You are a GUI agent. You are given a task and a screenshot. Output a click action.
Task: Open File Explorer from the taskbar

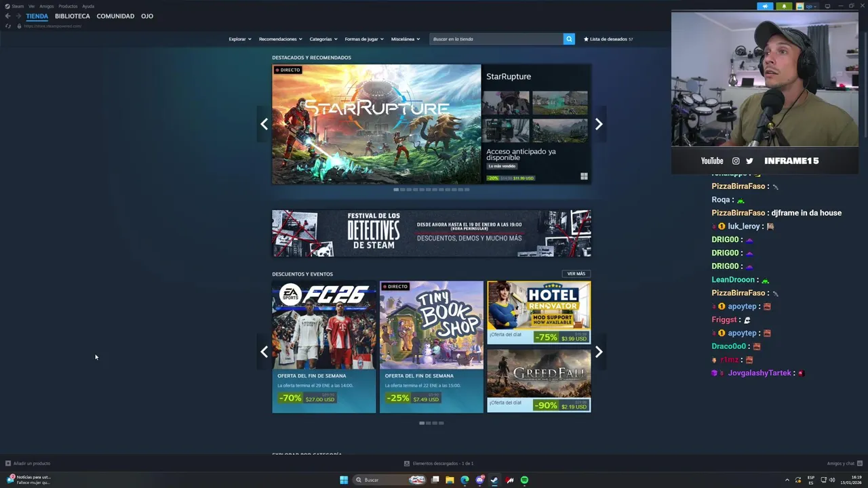[450, 480]
